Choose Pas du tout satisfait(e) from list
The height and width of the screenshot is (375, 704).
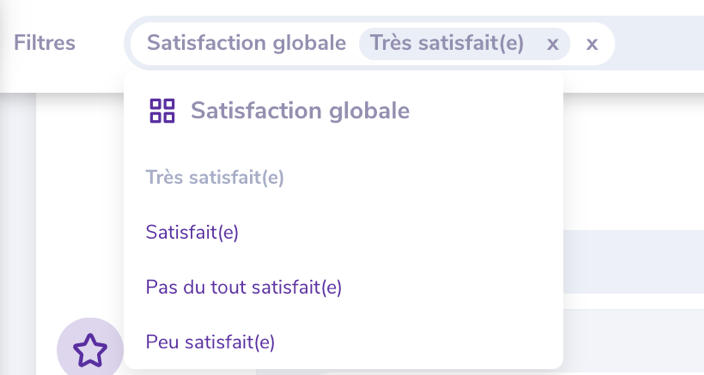[x=244, y=287]
